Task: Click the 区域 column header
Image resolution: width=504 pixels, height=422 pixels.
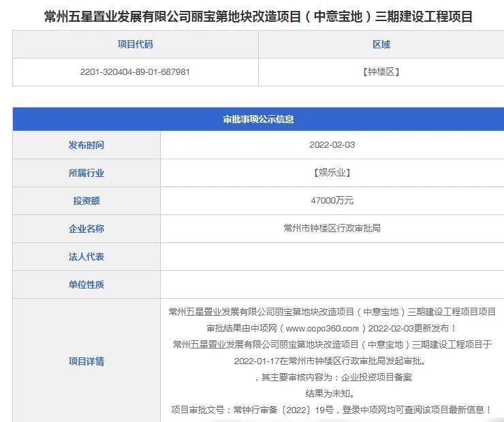Action: coord(381,44)
